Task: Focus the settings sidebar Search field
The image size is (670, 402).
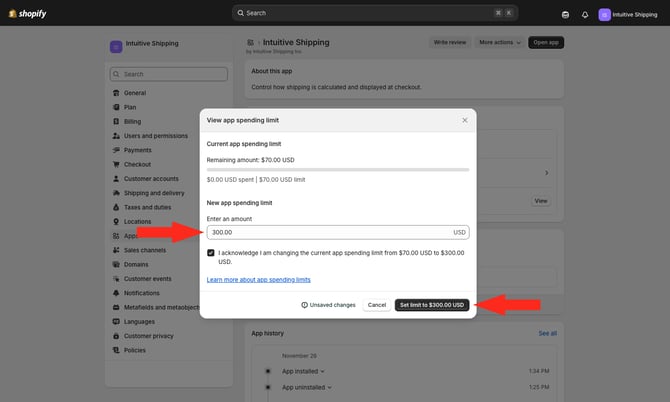Action: (169, 74)
